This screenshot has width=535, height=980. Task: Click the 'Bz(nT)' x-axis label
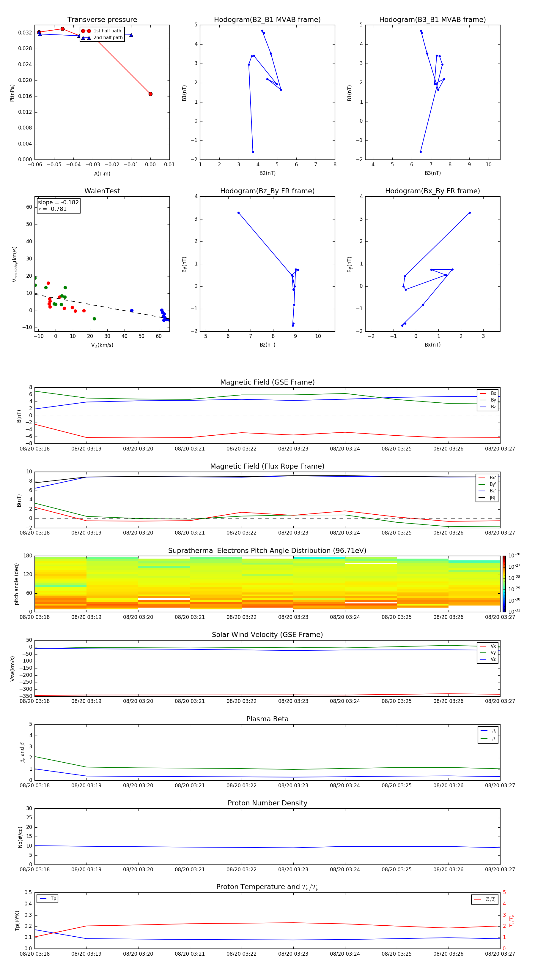pyautogui.click(x=267, y=345)
